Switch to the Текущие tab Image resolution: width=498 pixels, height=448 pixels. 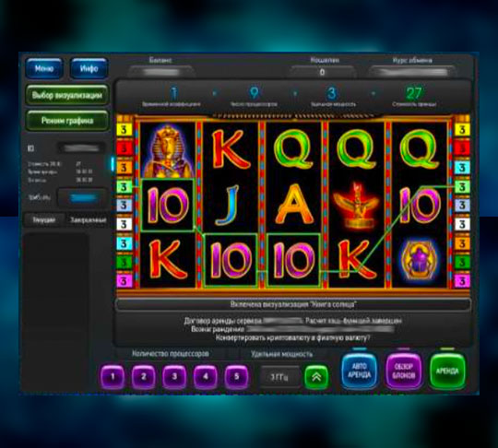pos(44,219)
